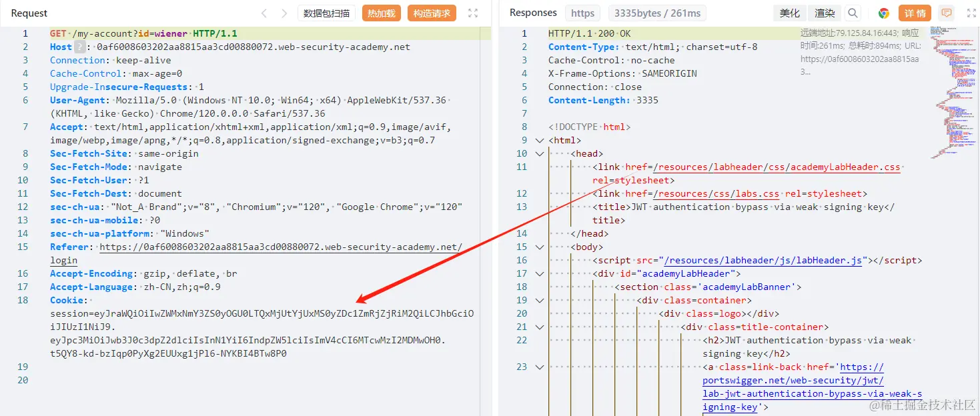980x416 pixels.
Task: Collapse the academyLabHeader div on line 17
Action: pos(539,273)
